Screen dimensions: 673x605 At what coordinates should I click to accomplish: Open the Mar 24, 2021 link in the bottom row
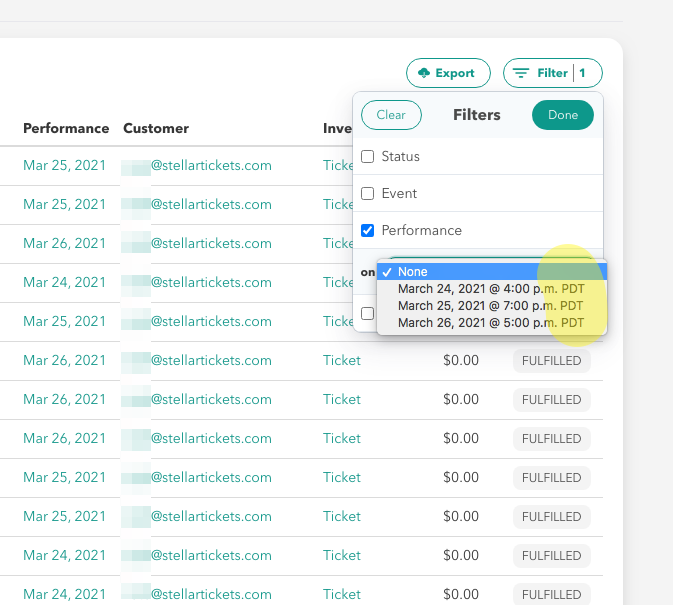point(64,594)
